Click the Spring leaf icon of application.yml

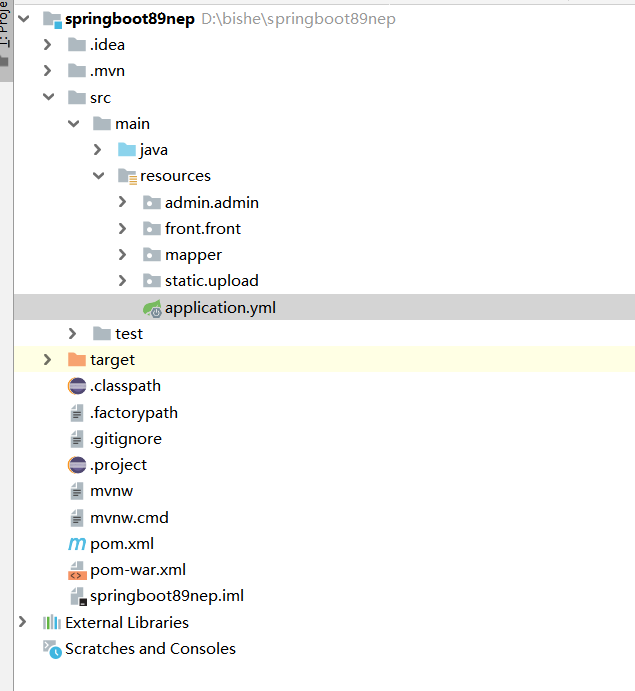click(x=152, y=308)
